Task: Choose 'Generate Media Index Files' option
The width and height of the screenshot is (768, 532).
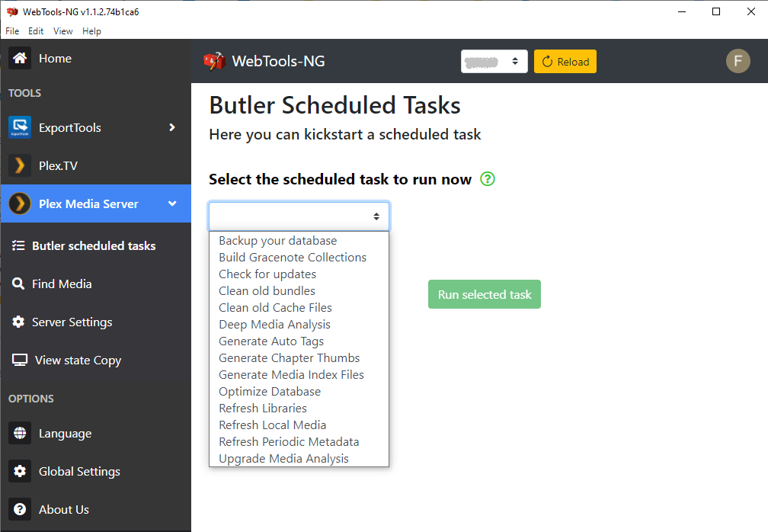Action: pyautogui.click(x=299, y=375)
